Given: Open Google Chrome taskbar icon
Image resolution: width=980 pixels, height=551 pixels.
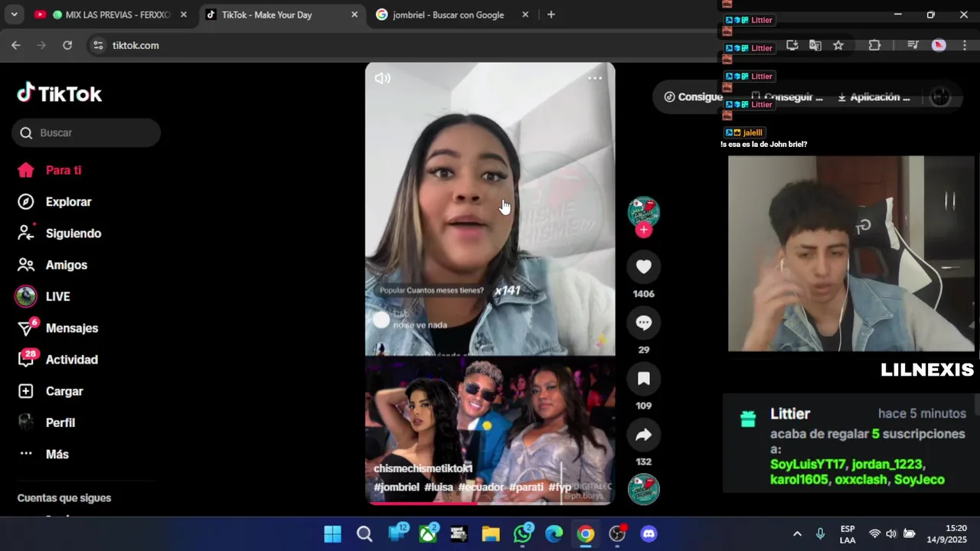Looking at the screenshot, I should [x=586, y=534].
